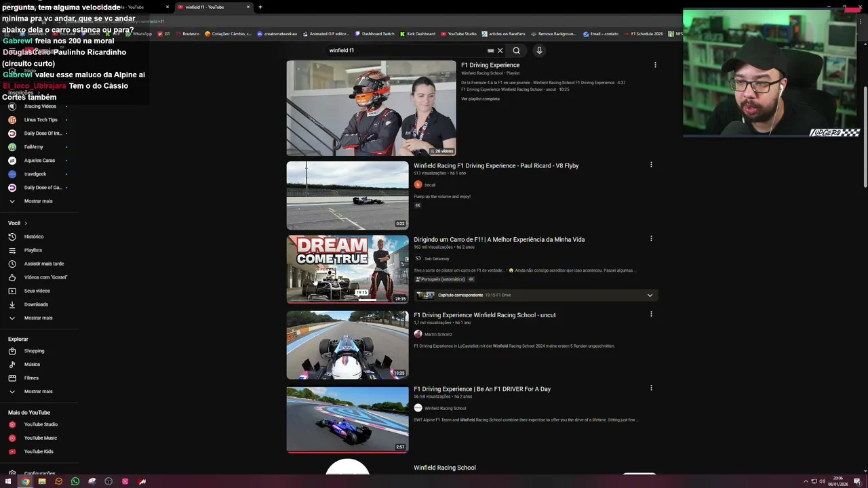Open F1 Schedule 2026 bookmark
This screenshot has width=868, height=488.
644,34
